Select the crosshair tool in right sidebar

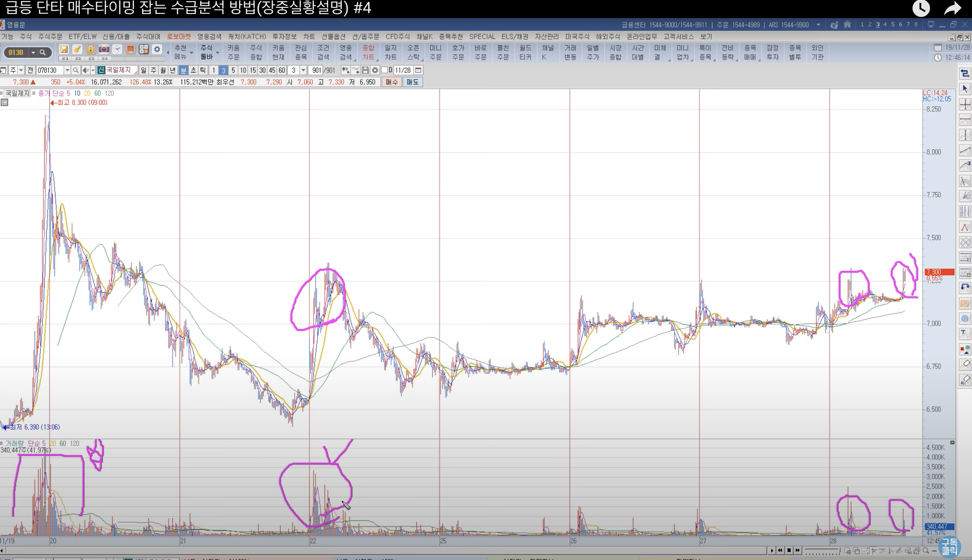965,104
